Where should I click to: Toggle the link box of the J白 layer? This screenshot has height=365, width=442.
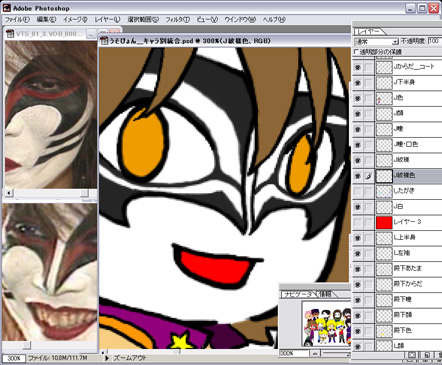pos(368,207)
